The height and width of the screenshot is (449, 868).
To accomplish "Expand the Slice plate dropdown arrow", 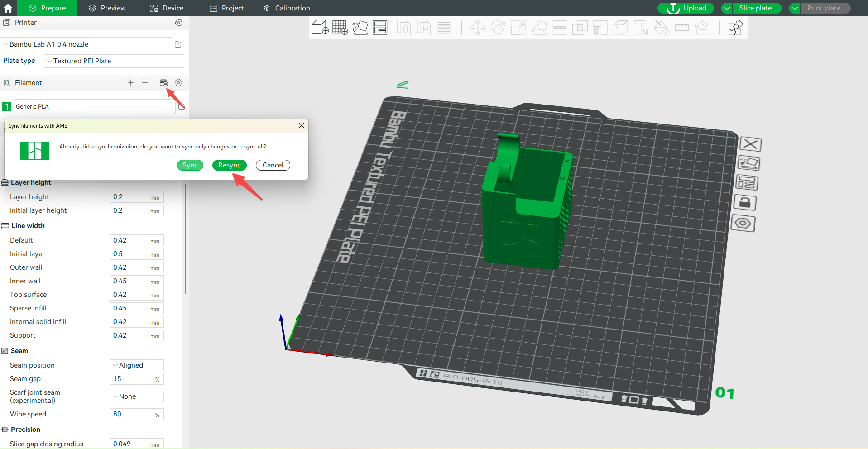I will [x=727, y=8].
